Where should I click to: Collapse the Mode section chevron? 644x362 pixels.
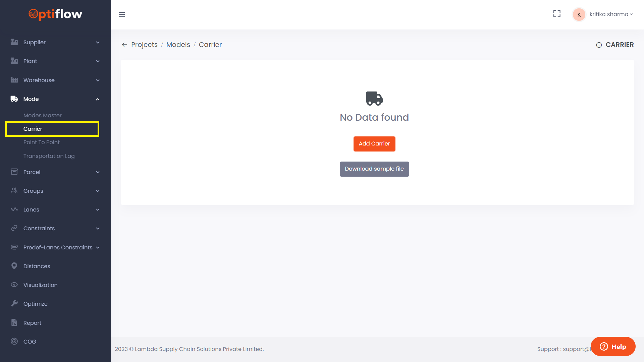point(98,99)
